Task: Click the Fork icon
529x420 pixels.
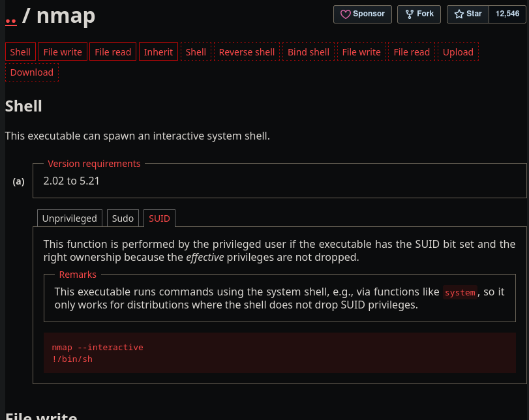Action: tap(409, 14)
